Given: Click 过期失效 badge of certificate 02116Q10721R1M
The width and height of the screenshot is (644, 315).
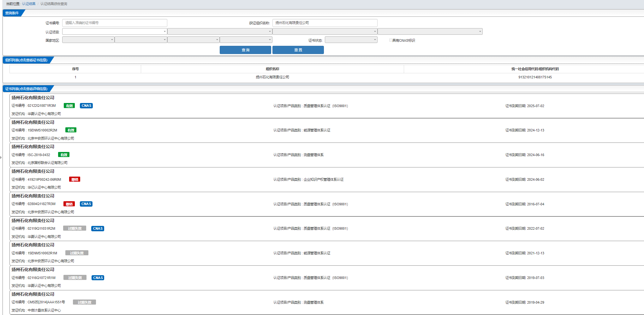Looking at the screenshot, I should click(x=75, y=278).
